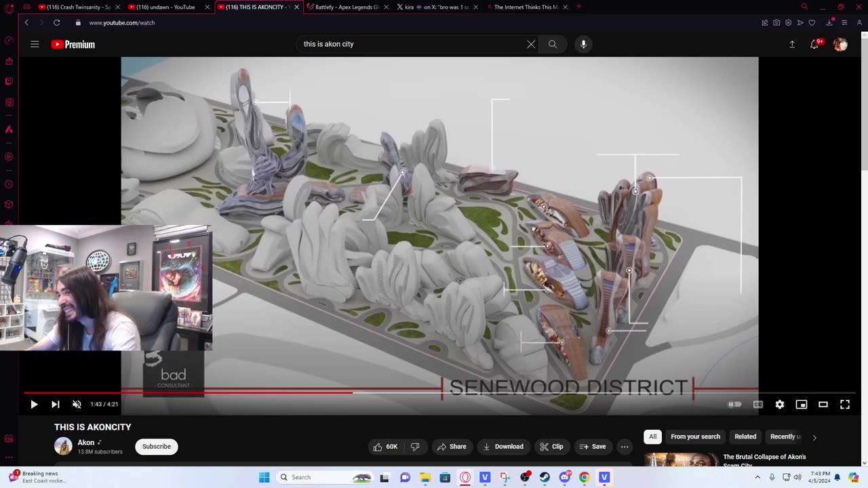Image resolution: width=868 pixels, height=488 pixels.
Task: Run the search with the magnifier button
Action: point(553,44)
